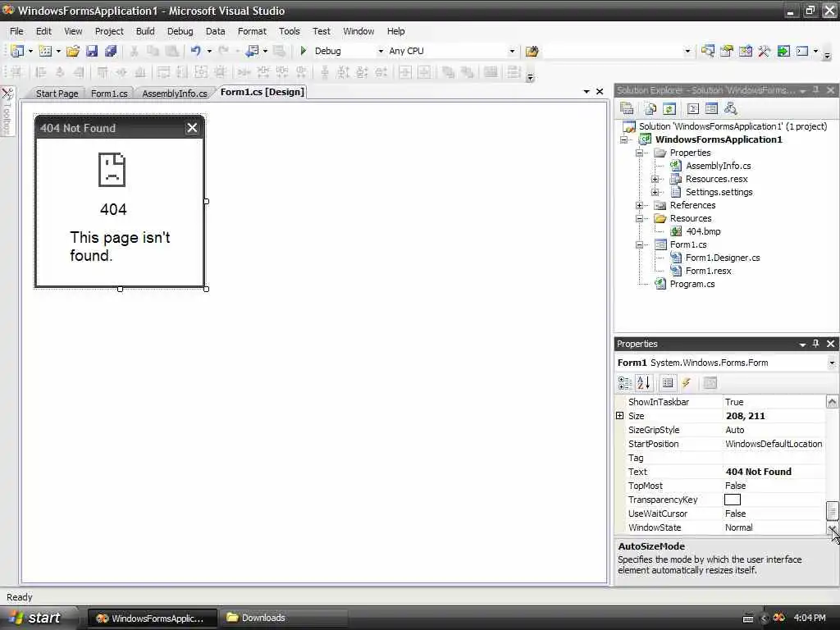
Task: Show events with the lightning bolt icon
Action: pos(687,382)
